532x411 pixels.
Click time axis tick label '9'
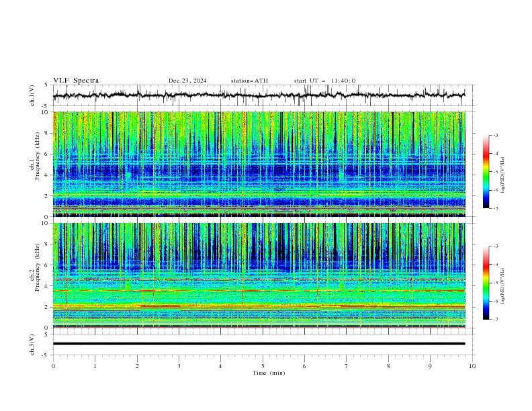[x=430, y=366]
